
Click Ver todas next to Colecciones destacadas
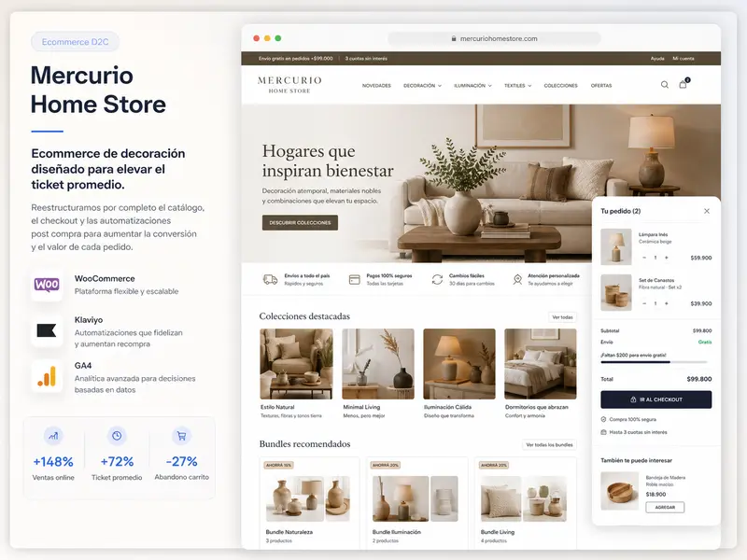(x=562, y=317)
